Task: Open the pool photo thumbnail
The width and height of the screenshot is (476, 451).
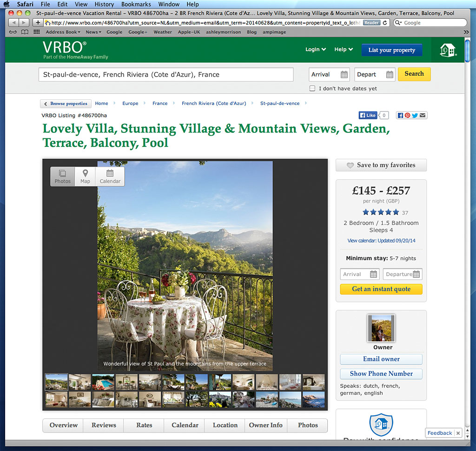Action: pos(103,382)
